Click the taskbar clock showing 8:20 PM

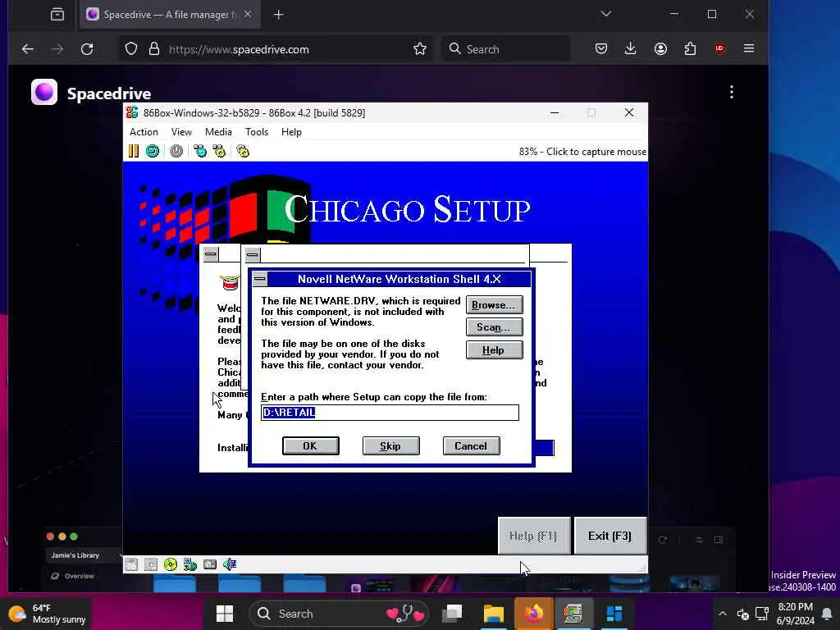point(795,614)
